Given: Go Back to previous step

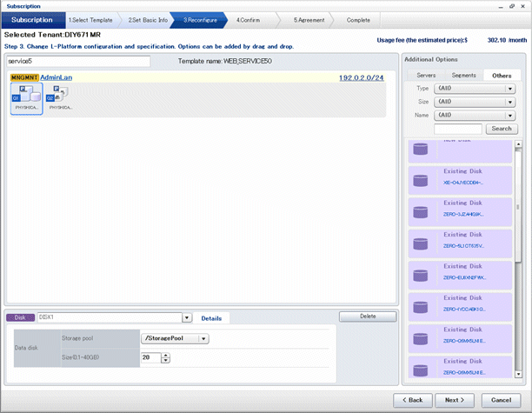Looking at the screenshot, I should pos(413,400).
